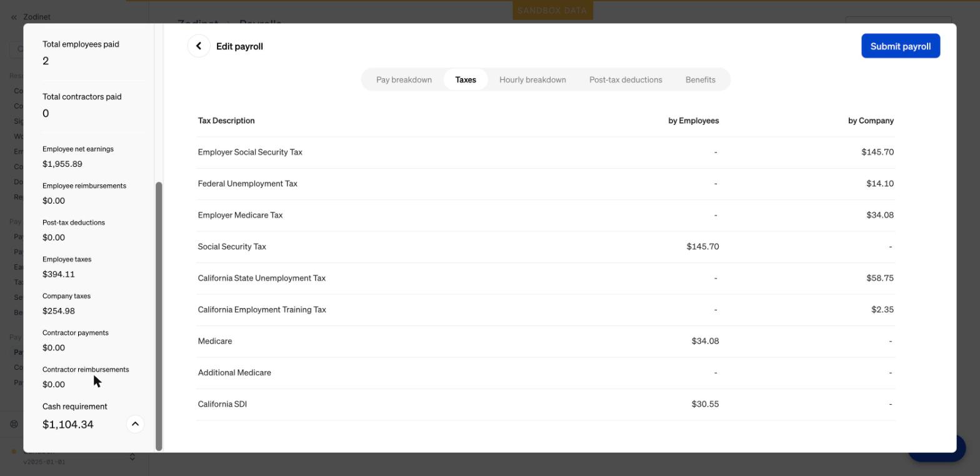This screenshot has width=980, height=476.
Task: Click the by Company column header
Action: (x=871, y=121)
